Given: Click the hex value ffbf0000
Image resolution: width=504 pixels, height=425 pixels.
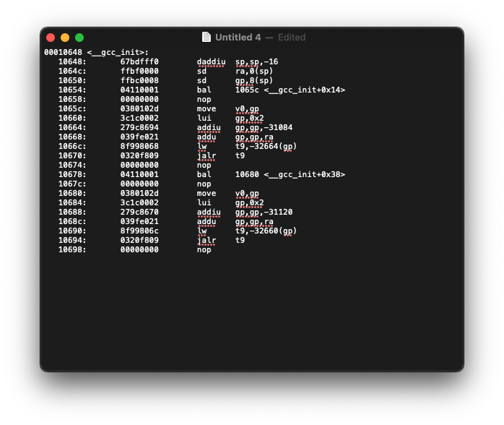Looking at the screenshot, I should (139, 71).
